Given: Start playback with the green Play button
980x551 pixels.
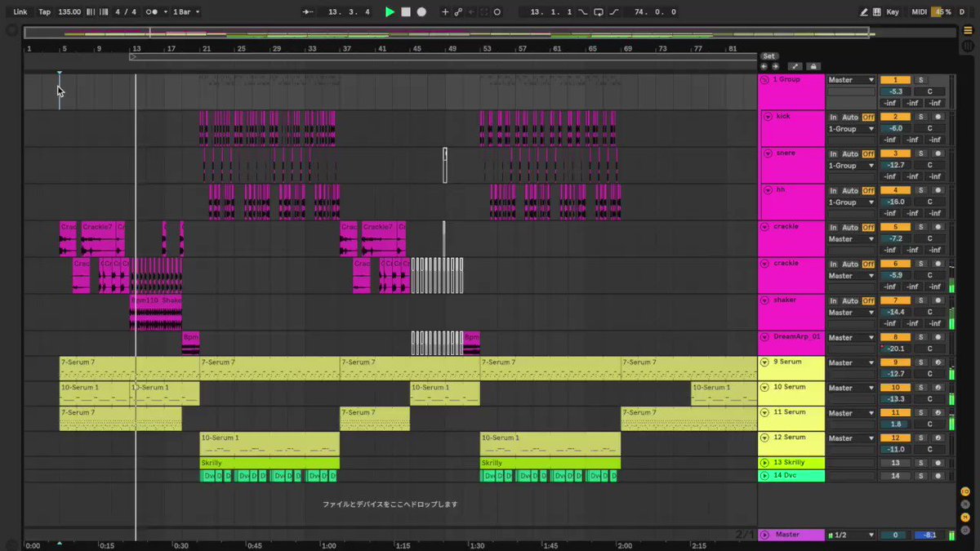Looking at the screenshot, I should pos(390,12).
